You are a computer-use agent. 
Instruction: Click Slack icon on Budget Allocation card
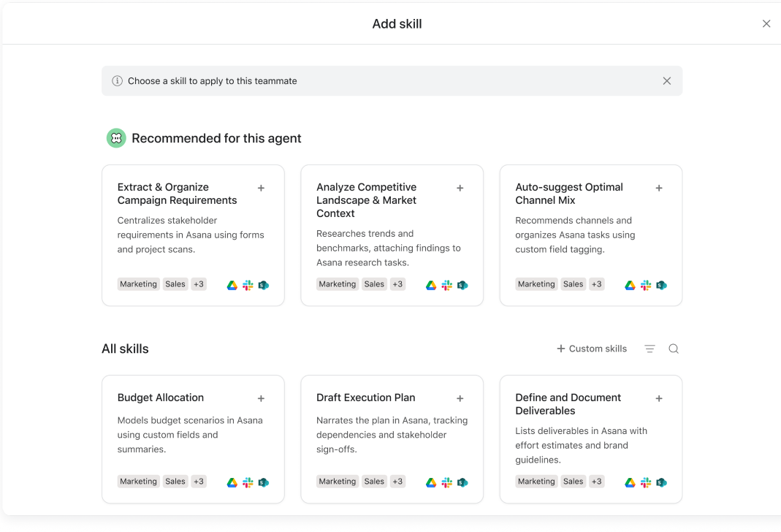(x=248, y=482)
